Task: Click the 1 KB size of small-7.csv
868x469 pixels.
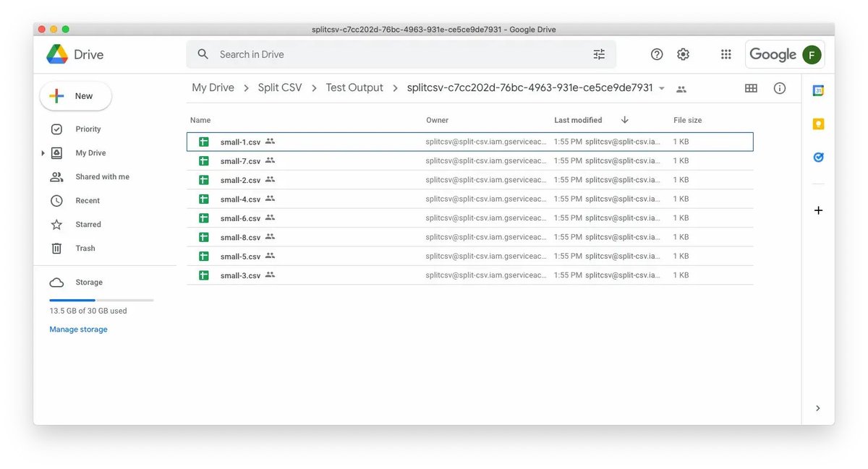Action: (x=681, y=160)
